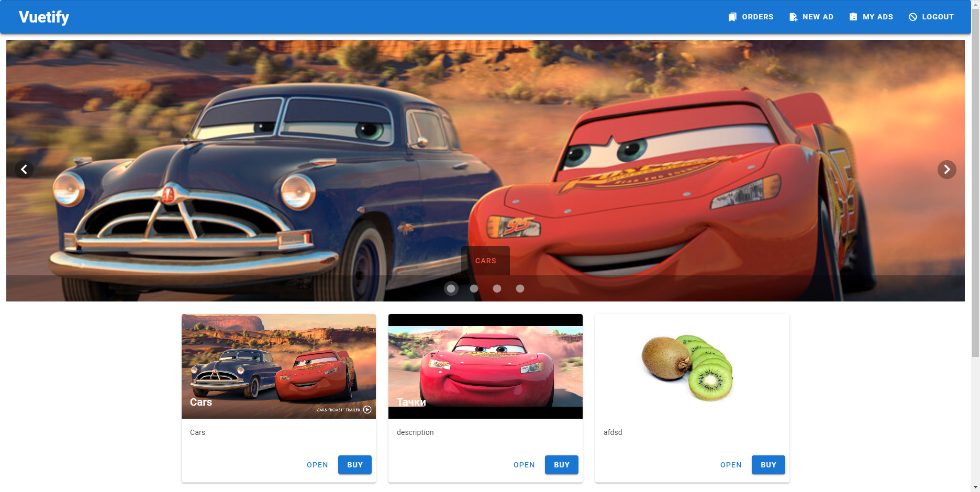Click the My Ads clipboard icon
Viewport: 980px width, 492px height.
[853, 17]
